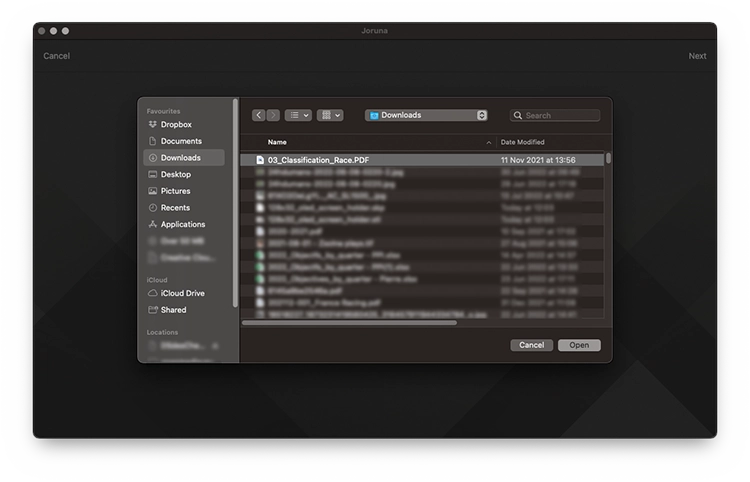Sort files by Name column header
This screenshot has height=482, width=750.
(x=277, y=142)
